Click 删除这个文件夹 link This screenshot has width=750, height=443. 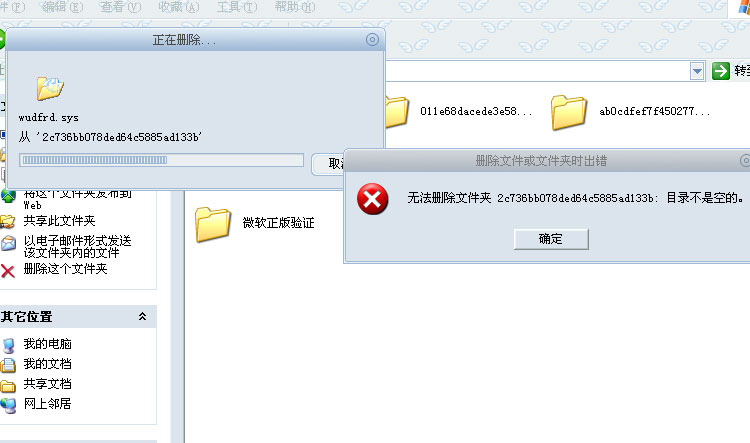66,269
